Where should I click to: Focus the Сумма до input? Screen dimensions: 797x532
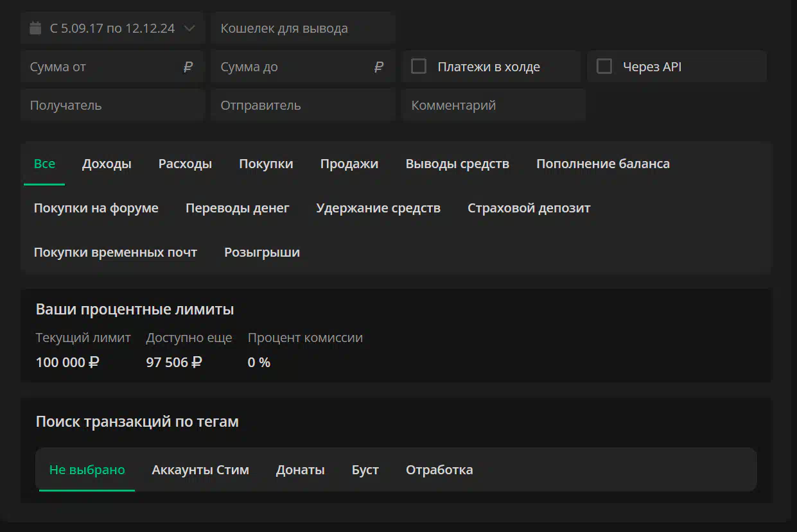tap(302, 67)
